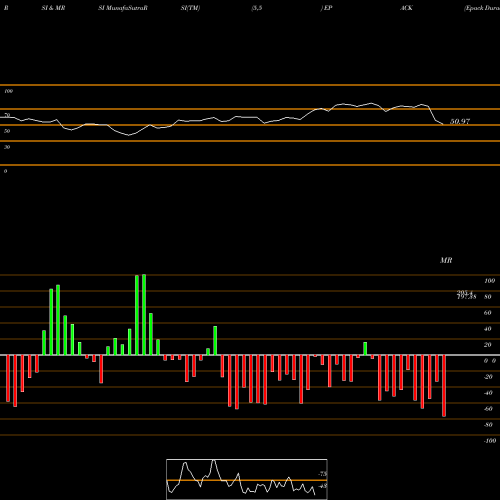Click the 'SI MunafaSutraR' header text
Viewport: 500px width, 500px height.
(123, 8)
